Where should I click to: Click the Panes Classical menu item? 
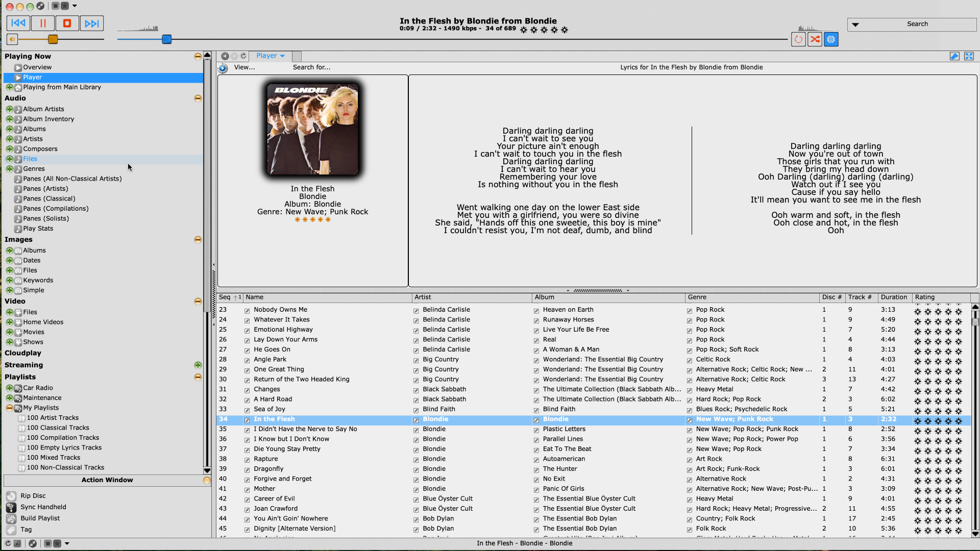(x=49, y=198)
